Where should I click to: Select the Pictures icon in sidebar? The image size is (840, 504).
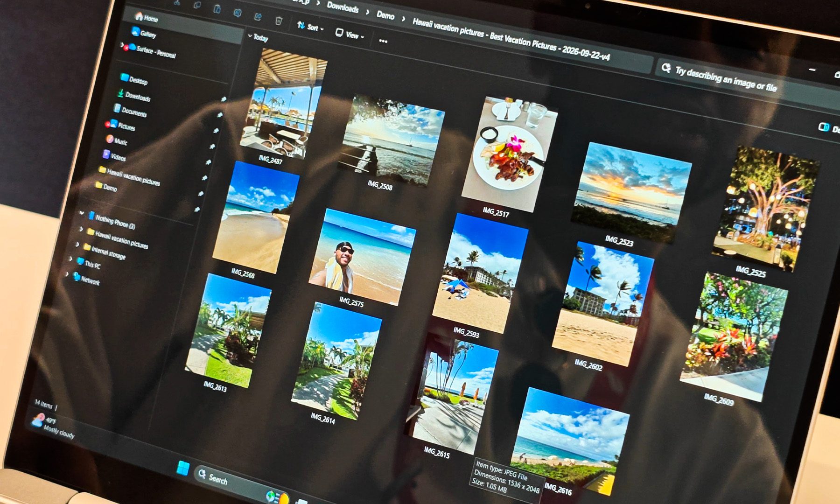tap(113, 124)
